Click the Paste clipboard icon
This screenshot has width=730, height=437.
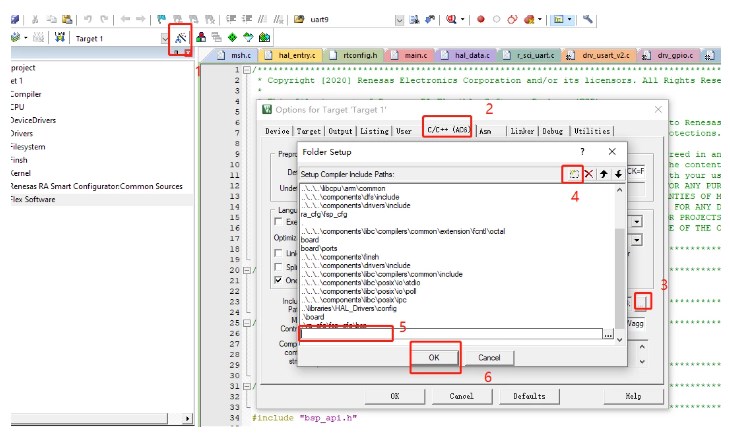click(x=68, y=19)
